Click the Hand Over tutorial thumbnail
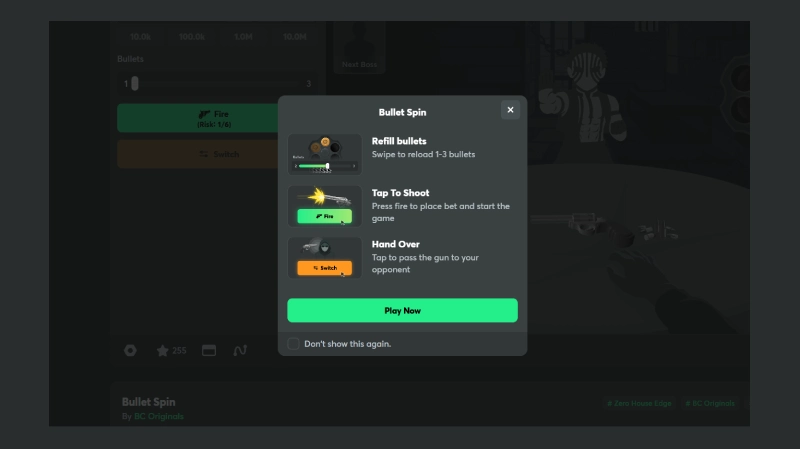Image resolution: width=800 pixels, height=449 pixels. (x=324, y=257)
